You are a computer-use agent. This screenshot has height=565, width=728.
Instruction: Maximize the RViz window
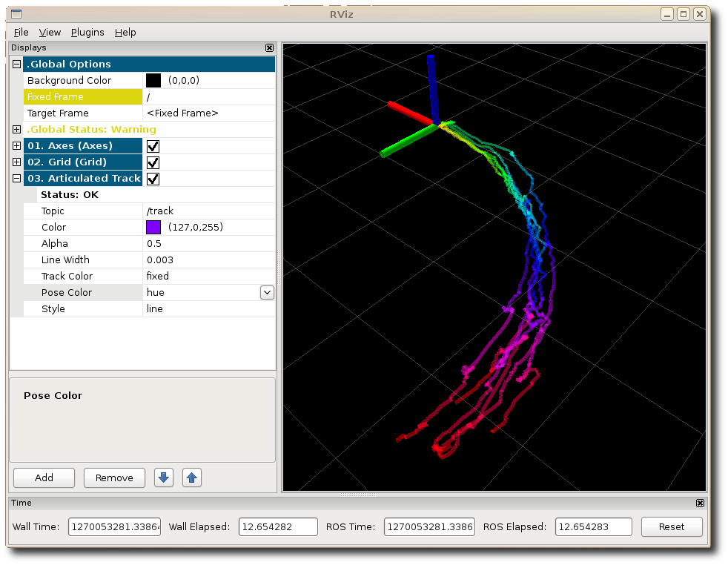[684, 14]
